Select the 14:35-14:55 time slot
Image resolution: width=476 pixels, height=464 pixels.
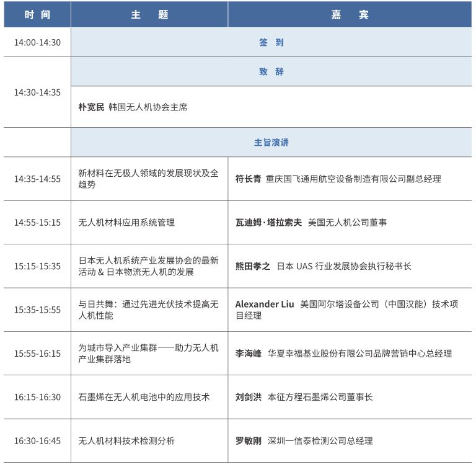[37, 179]
